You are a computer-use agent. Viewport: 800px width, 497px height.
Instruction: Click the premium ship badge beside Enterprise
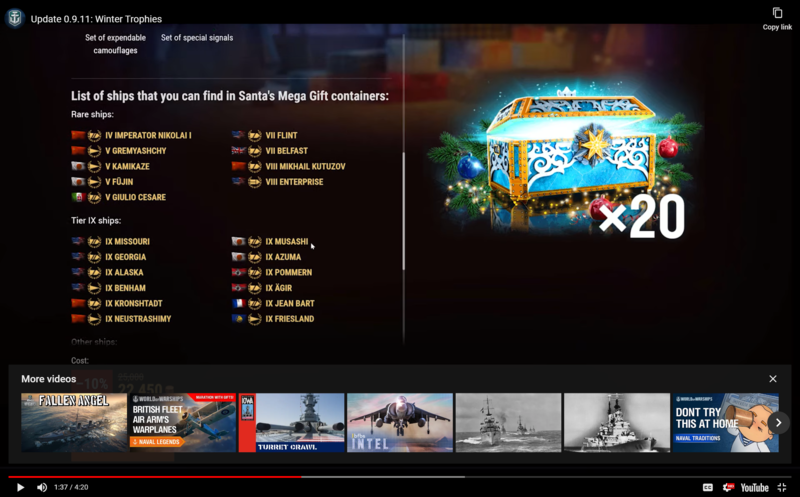pos(255,182)
